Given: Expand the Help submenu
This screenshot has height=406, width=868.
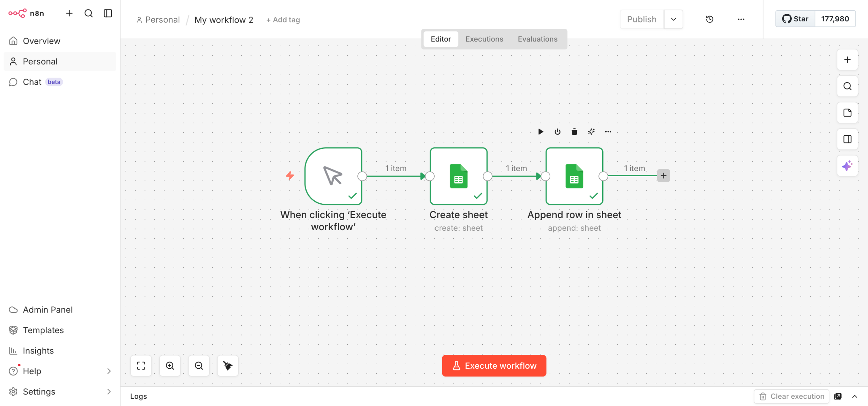Looking at the screenshot, I should tap(109, 371).
